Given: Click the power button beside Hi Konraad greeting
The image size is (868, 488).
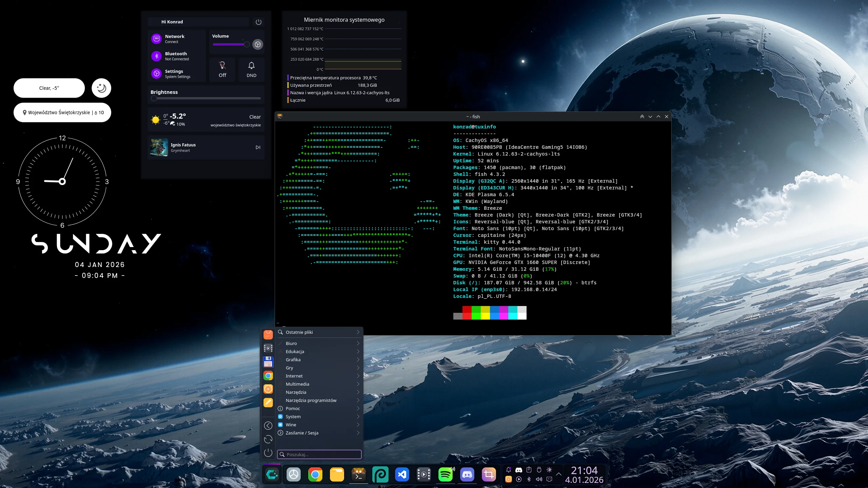Looking at the screenshot, I should pyautogui.click(x=258, y=22).
